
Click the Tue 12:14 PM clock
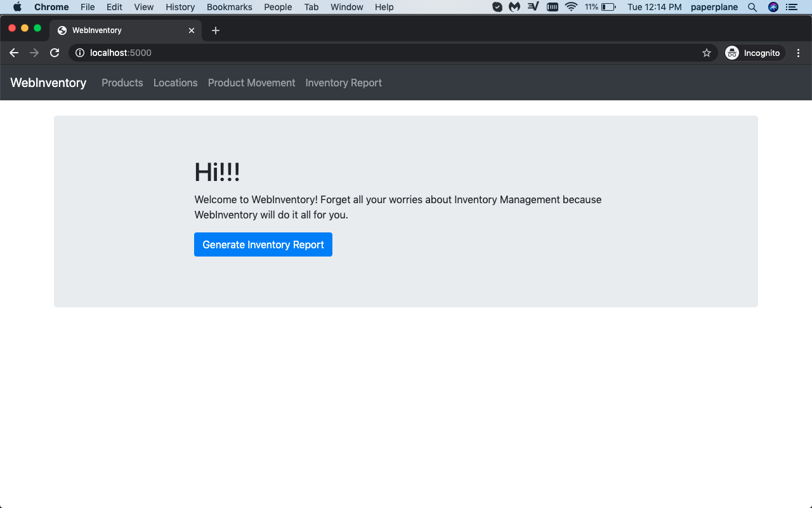tap(655, 7)
